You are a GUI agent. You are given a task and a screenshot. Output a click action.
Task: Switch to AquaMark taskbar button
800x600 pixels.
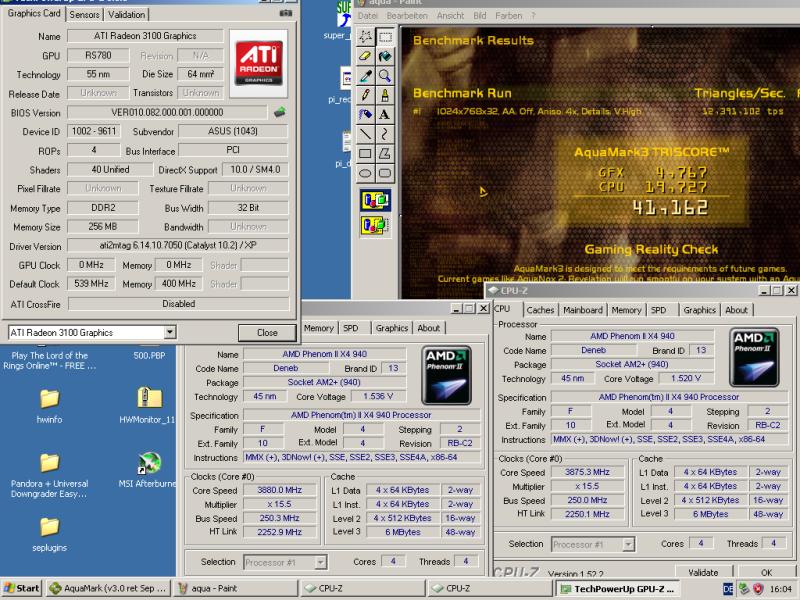(109, 588)
